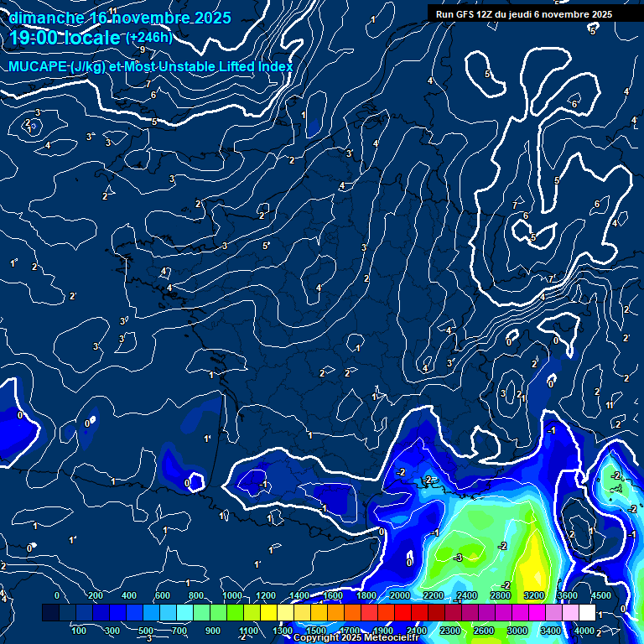
Task: Select the legend swatch between 1300 and 1400
Action: [x=285, y=612]
